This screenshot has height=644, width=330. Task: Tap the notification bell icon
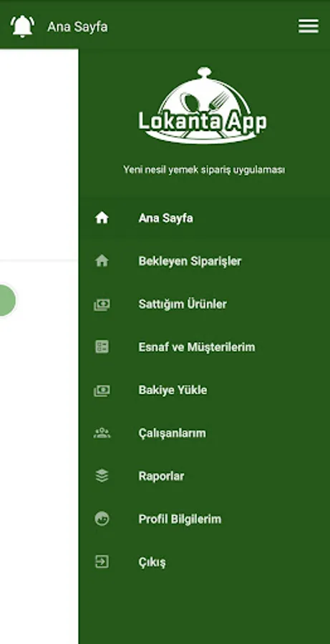(x=22, y=26)
